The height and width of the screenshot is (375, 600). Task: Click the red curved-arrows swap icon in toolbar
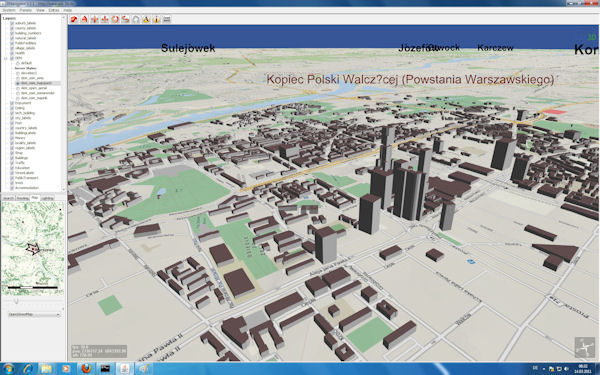tap(125, 19)
